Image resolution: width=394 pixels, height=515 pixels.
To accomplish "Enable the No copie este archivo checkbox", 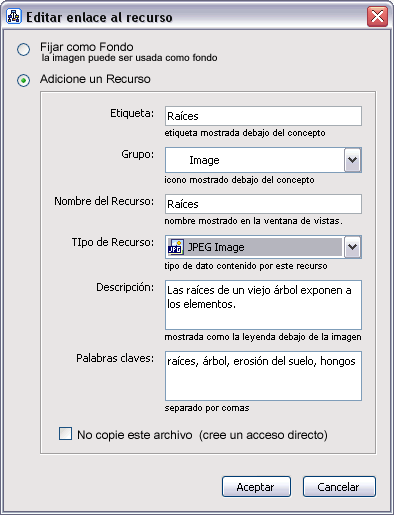I will click(65, 434).
